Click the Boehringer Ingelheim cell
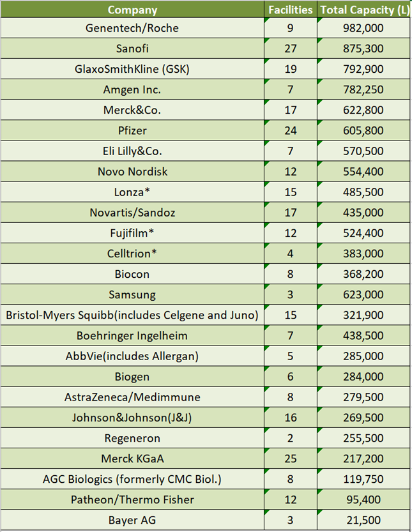This screenshot has width=412, height=532. tap(132, 335)
